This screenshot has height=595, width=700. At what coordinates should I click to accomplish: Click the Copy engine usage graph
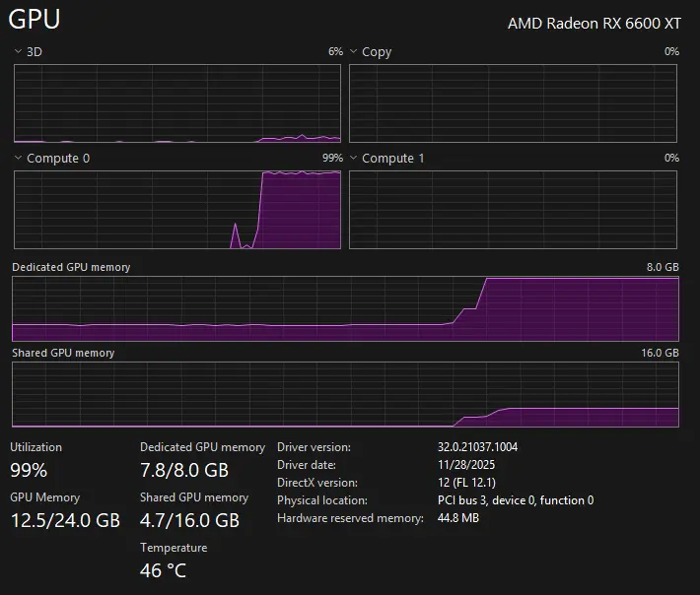tap(513, 103)
